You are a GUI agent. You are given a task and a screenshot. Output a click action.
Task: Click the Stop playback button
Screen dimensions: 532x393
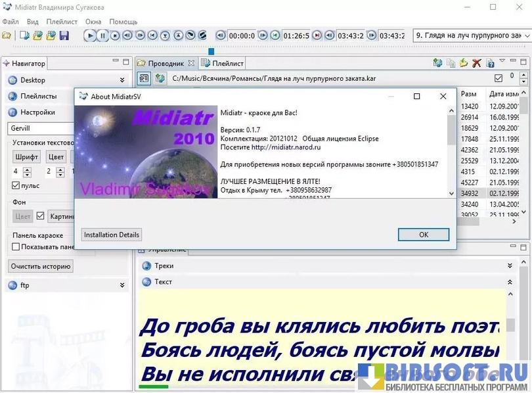point(115,35)
